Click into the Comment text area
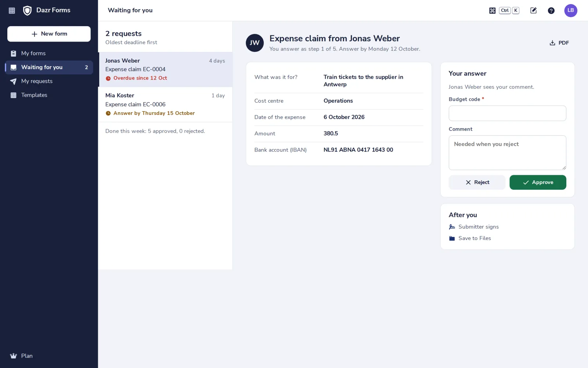This screenshot has width=588, height=368. (507, 153)
